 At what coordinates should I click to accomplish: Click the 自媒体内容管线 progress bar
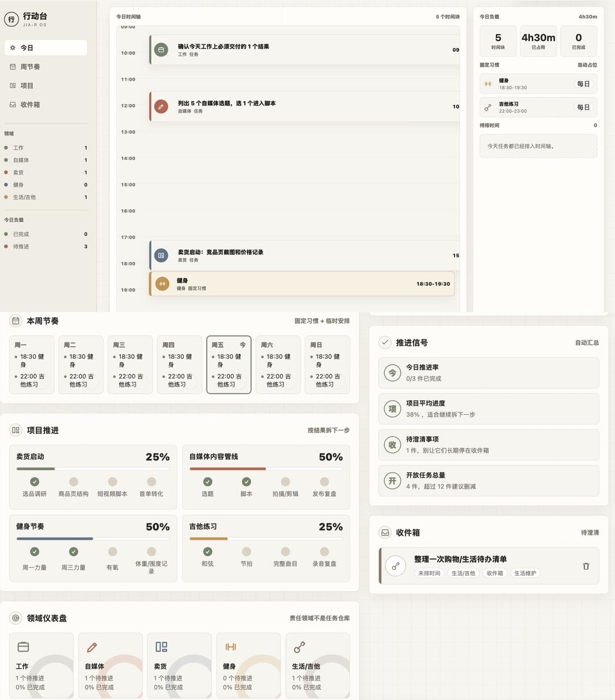pos(266,469)
